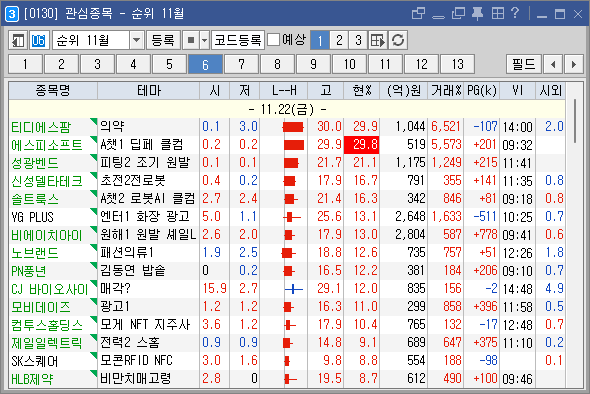Click the left arrow field scroll button
This screenshot has width=590, height=394.
click(x=552, y=64)
